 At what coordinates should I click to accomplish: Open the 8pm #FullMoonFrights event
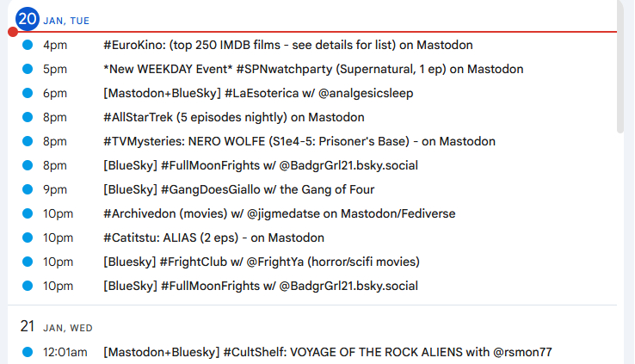click(x=261, y=165)
